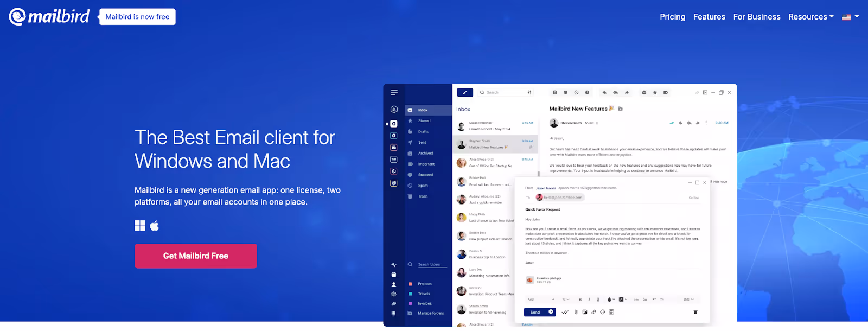Click the discard draft trash icon
Viewport: 868px width, 331px height.
[695, 312]
